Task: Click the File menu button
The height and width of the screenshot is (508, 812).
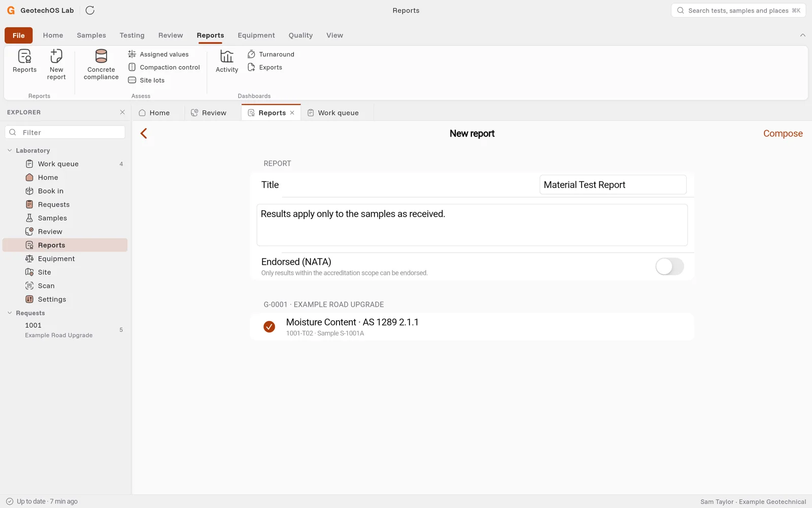Action: [19, 36]
